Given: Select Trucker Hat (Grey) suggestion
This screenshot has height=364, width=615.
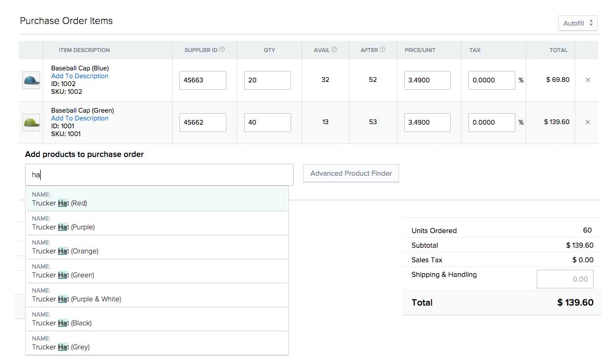Looking at the screenshot, I should tap(156, 343).
